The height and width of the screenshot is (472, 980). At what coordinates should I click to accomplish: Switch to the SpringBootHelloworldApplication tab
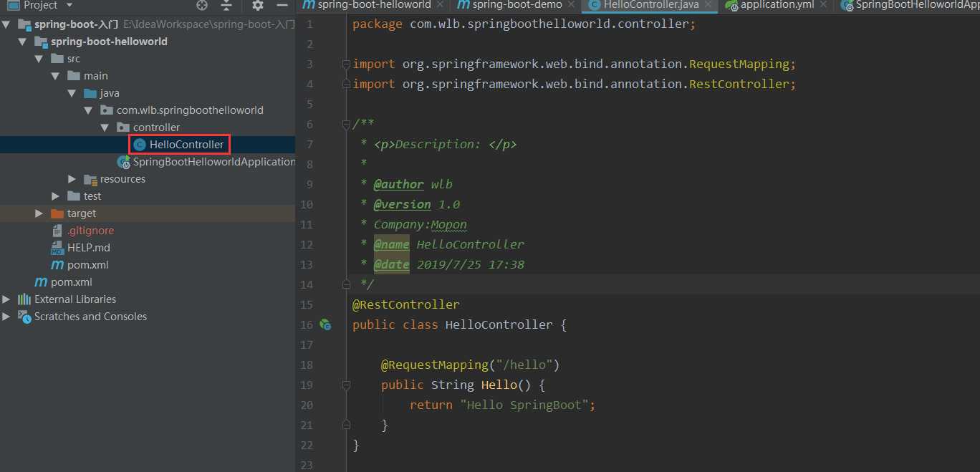907,5
